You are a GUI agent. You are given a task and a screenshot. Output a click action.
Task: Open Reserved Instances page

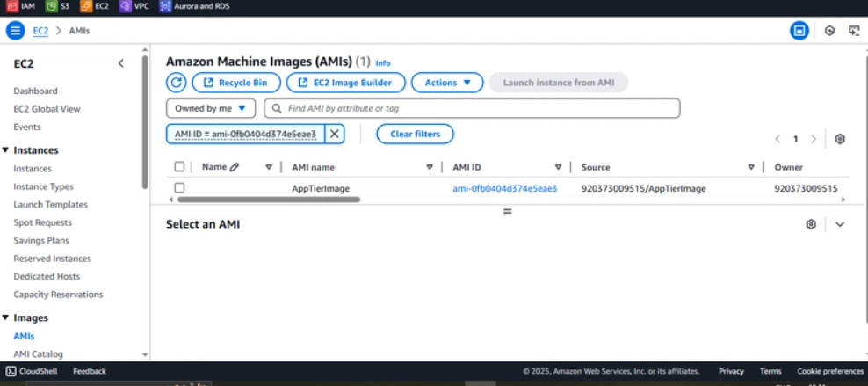point(53,259)
